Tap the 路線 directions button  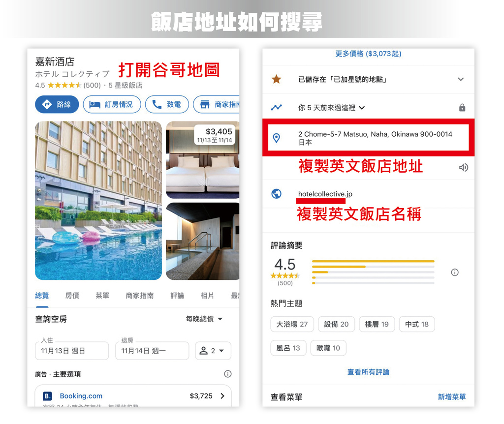click(57, 104)
